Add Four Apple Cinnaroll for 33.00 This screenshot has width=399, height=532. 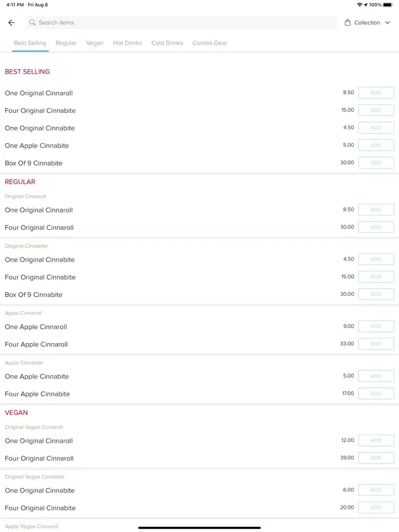pyautogui.click(x=376, y=344)
